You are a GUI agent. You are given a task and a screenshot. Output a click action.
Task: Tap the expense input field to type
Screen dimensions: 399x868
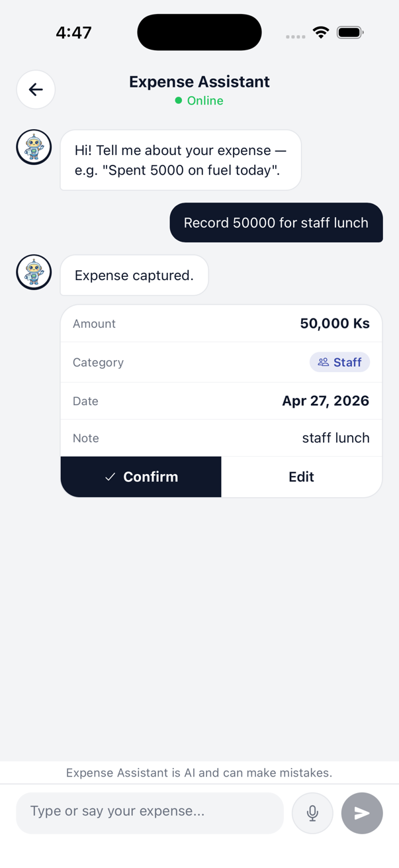tap(150, 813)
